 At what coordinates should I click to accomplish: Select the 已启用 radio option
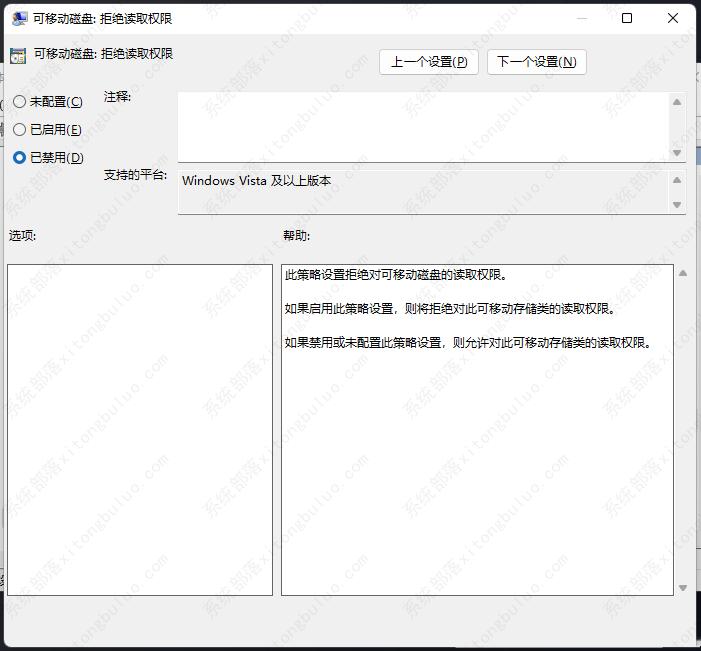point(20,130)
